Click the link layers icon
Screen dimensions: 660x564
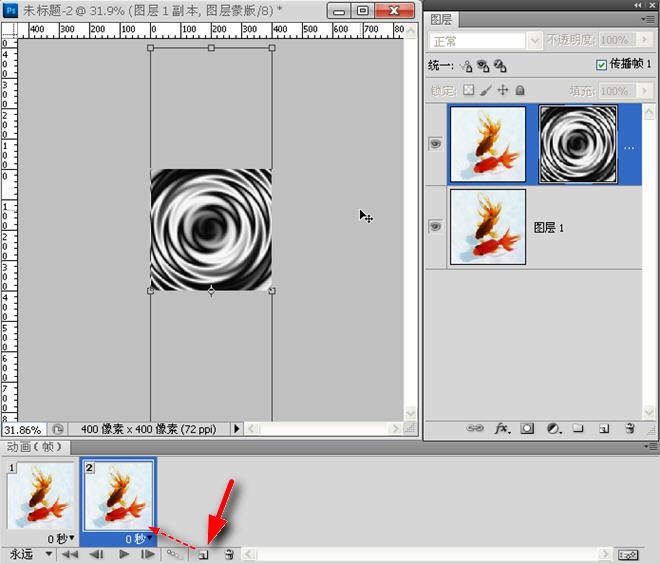pos(475,428)
